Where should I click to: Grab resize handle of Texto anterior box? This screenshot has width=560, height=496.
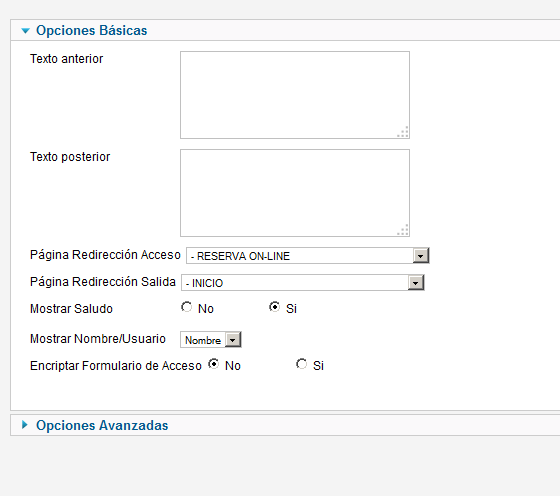coord(403,132)
